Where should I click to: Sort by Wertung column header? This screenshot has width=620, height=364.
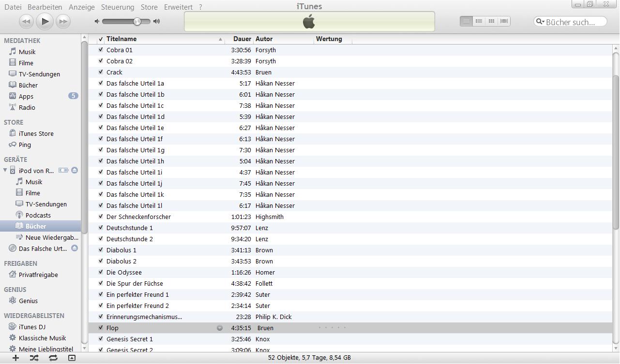point(333,39)
